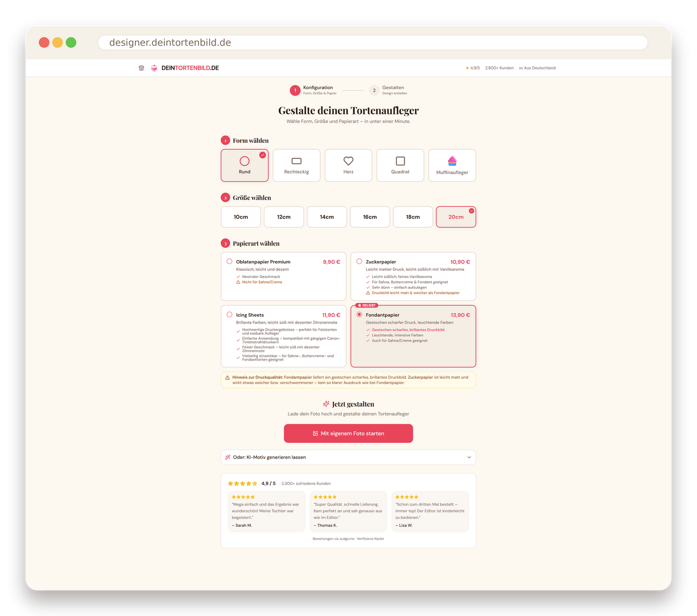Click stars on Lisa W. review
697x616 pixels.
click(x=407, y=497)
